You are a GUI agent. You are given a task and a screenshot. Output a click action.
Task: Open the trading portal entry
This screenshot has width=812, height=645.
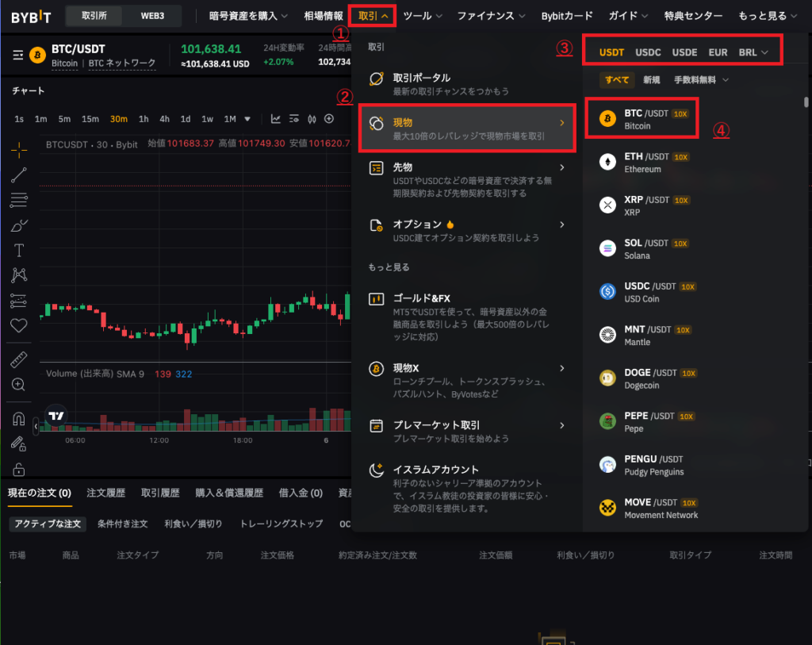pos(467,84)
